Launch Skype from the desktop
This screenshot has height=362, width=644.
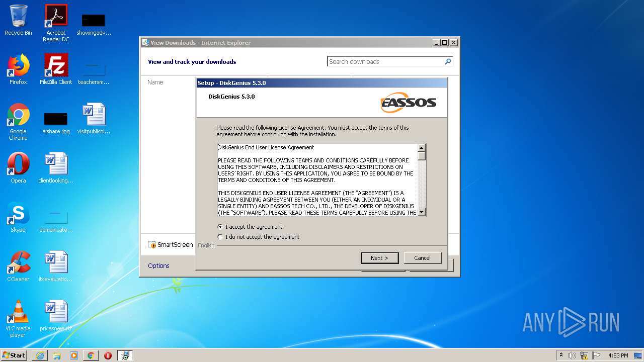pyautogui.click(x=18, y=217)
